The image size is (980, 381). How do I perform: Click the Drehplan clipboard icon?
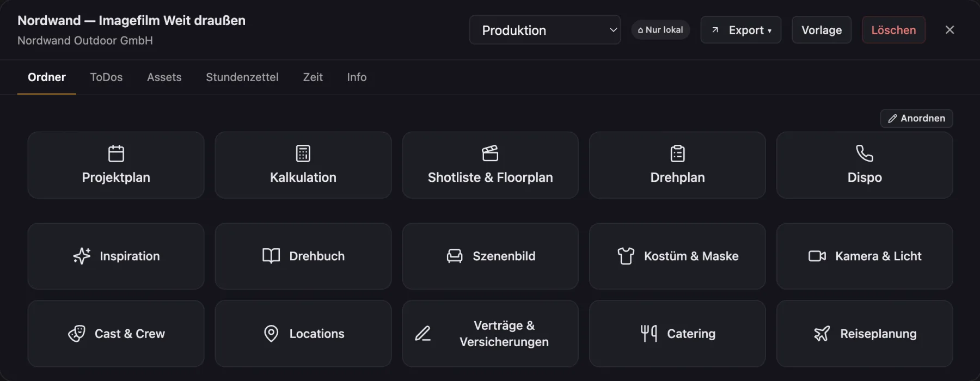tap(677, 153)
